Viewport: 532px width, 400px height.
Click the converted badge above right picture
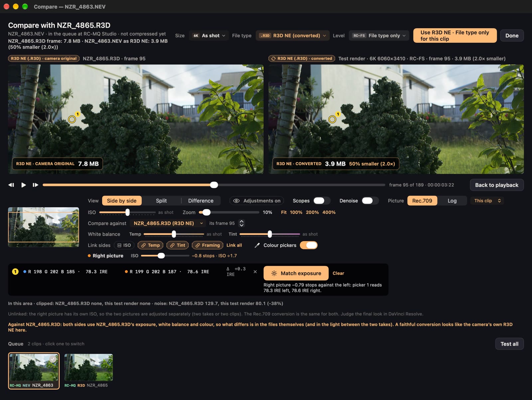[302, 59]
